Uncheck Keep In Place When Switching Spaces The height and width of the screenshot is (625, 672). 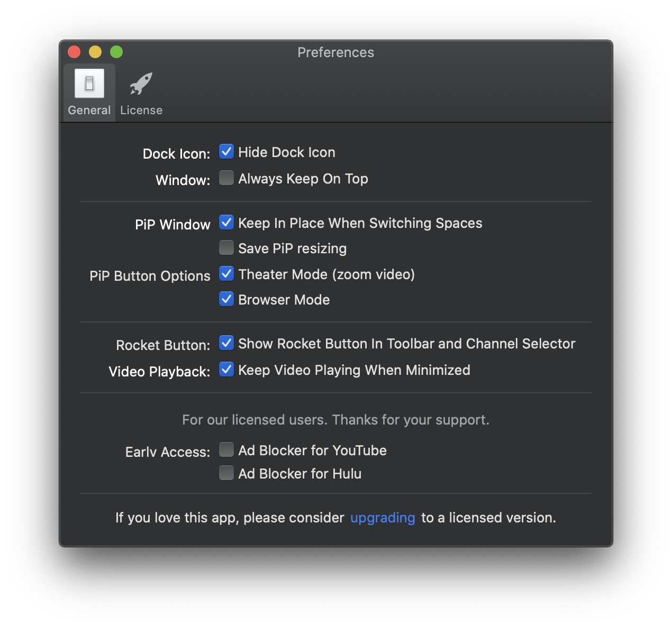(x=226, y=223)
